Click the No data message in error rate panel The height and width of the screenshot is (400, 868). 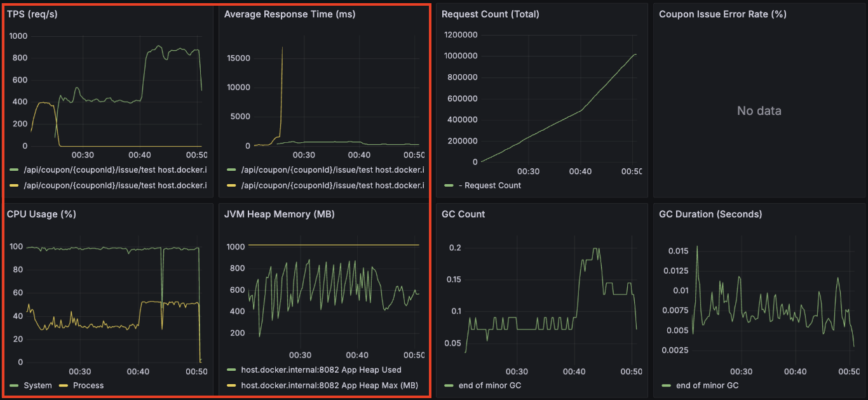(759, 111)
